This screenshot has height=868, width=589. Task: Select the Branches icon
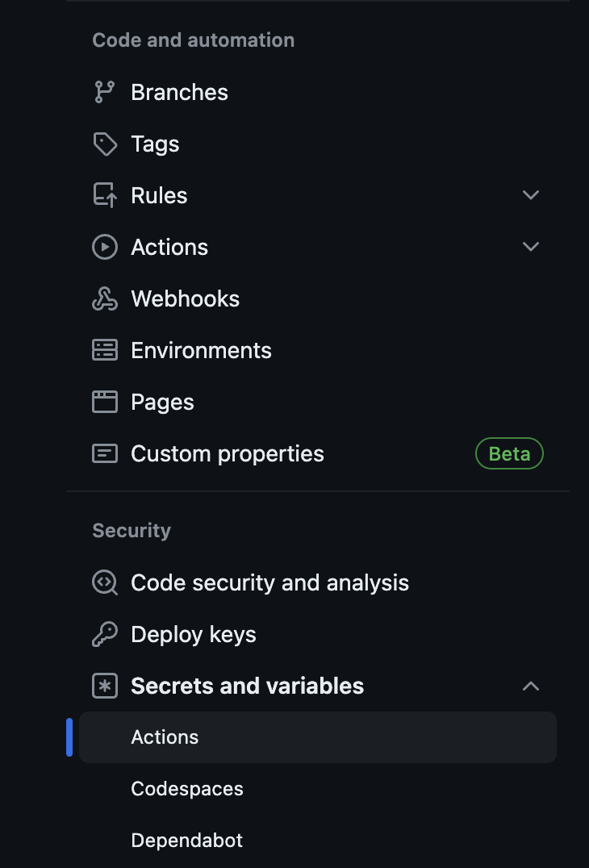[x=106, y=92]
